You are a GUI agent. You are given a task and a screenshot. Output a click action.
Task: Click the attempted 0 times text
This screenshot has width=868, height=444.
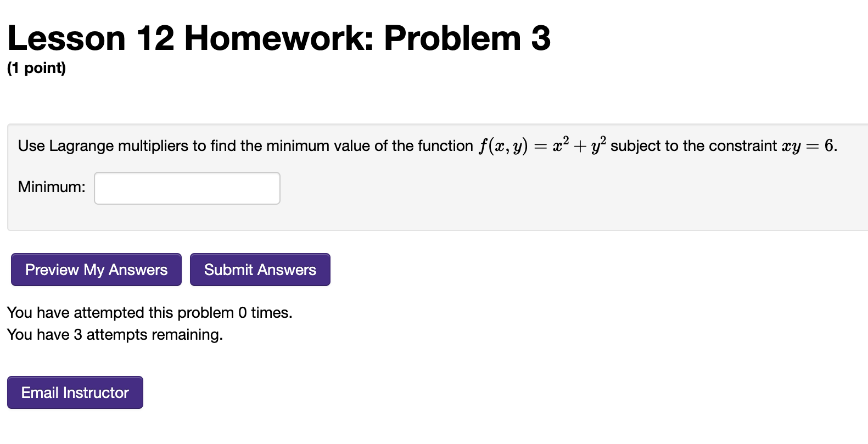[149, 312]
